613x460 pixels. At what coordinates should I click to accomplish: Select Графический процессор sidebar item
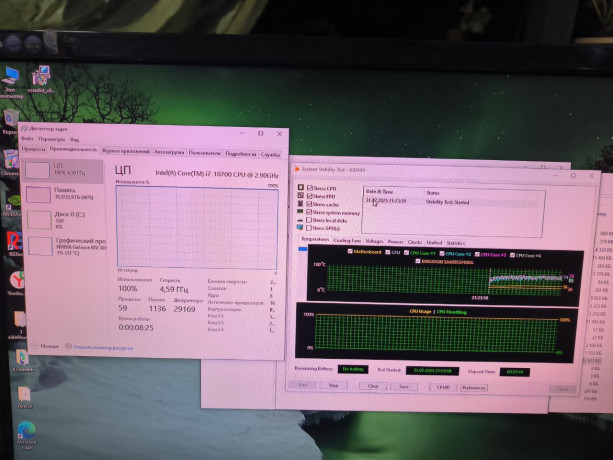(x=66, y=246)
